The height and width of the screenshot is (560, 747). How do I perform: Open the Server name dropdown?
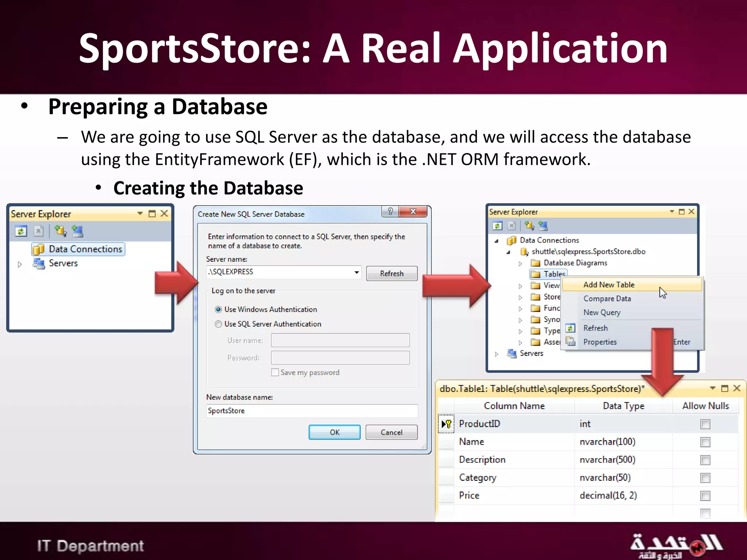(x=356, y=272)
